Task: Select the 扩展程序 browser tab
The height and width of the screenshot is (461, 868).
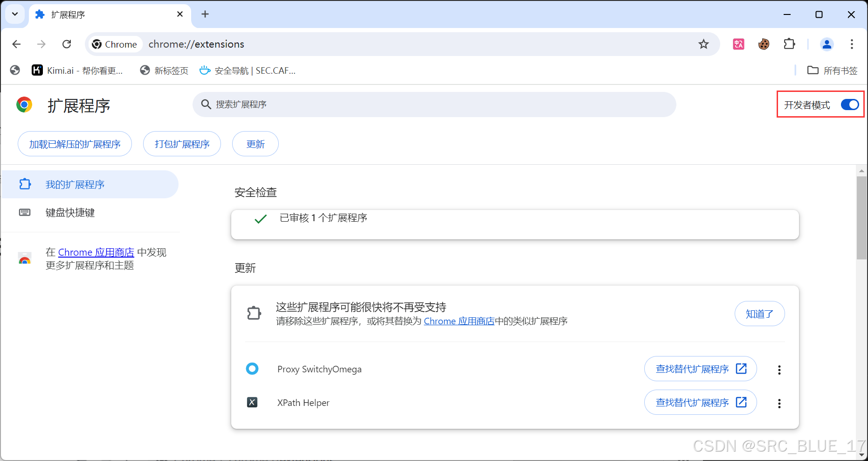Action: [110, 15]
